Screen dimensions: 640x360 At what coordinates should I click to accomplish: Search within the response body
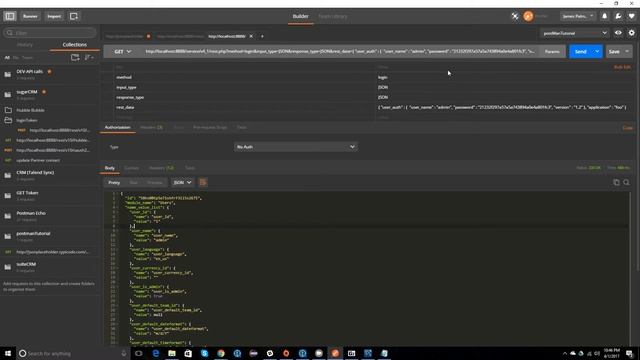click(626, 182)
